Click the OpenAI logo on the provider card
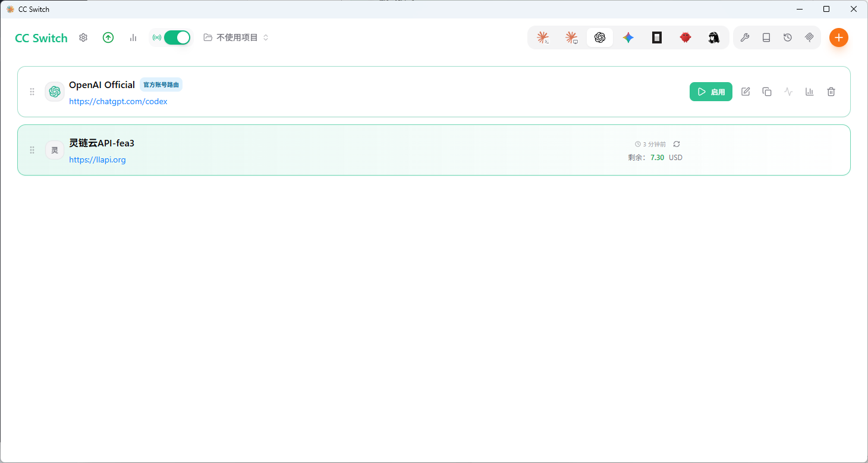868x463 pixels. coord(55,92)
